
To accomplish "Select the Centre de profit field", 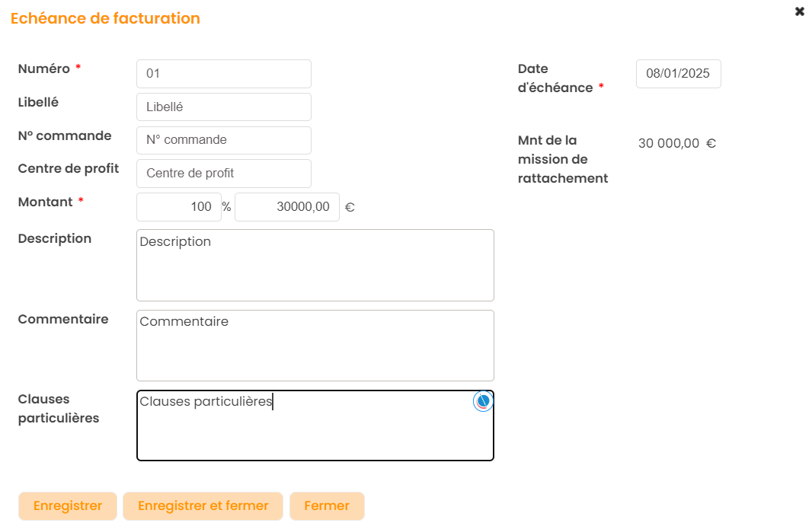I will click(x=223, y=174).
